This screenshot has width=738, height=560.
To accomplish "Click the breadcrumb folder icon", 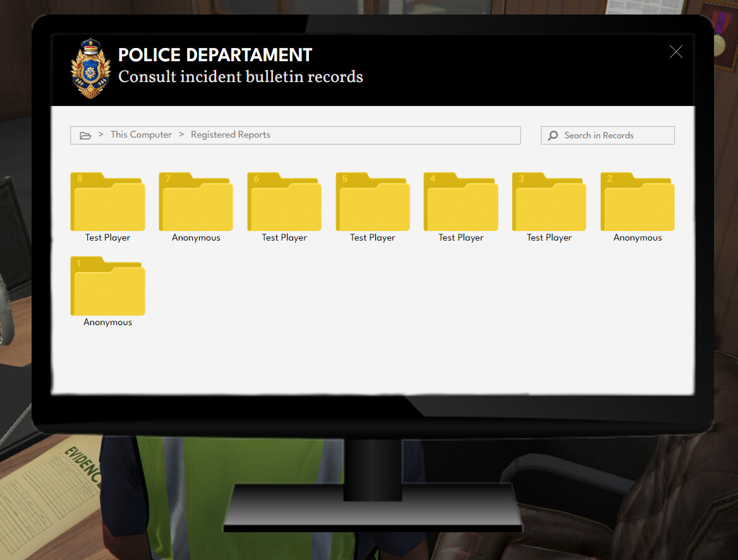I will 85,135.
